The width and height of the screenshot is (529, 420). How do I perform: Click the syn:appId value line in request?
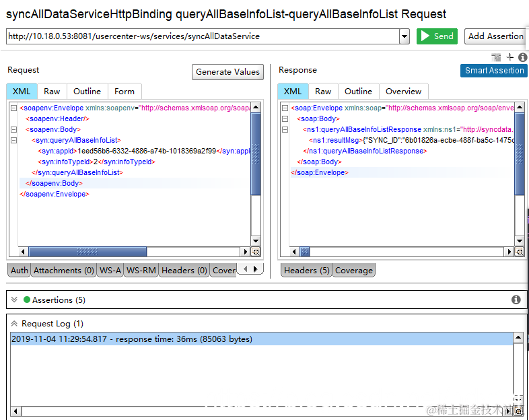click(x=144, y=151)
